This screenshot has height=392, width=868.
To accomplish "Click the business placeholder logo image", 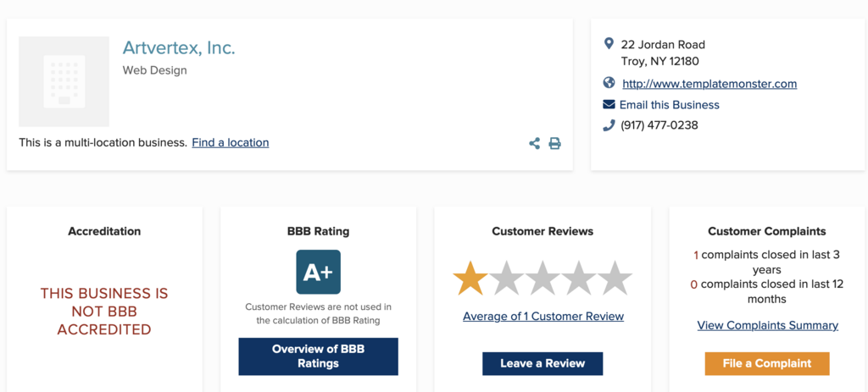I will 64,81.
